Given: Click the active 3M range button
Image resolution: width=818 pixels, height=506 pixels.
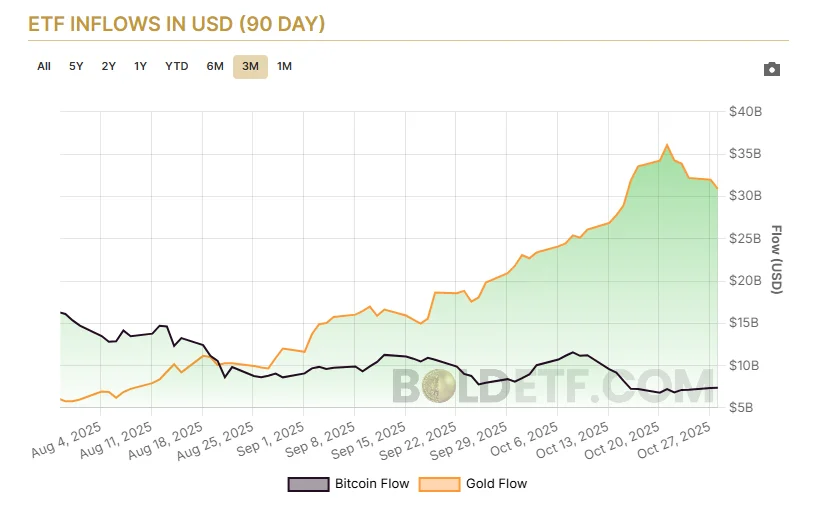Looking at the screenshot, I should click(250, 67).
